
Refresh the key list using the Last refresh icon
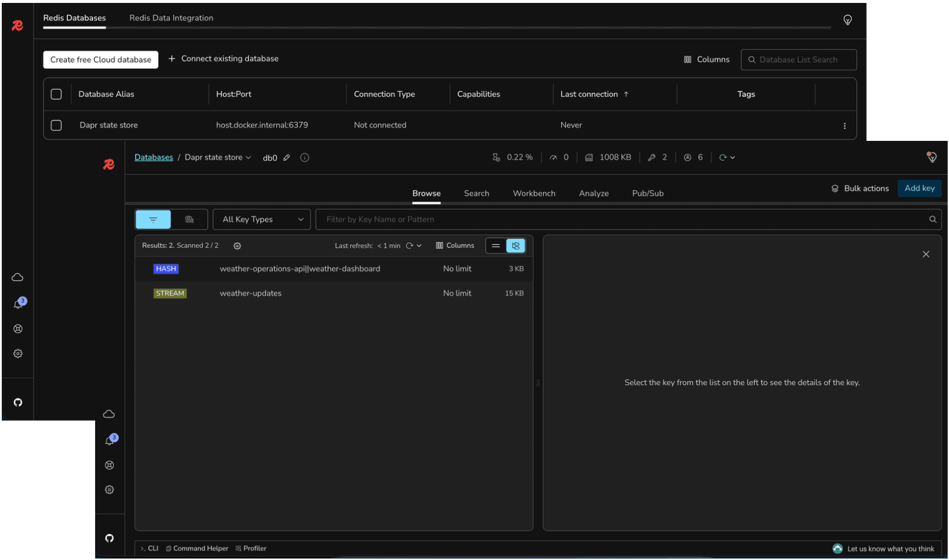point(409,246)
